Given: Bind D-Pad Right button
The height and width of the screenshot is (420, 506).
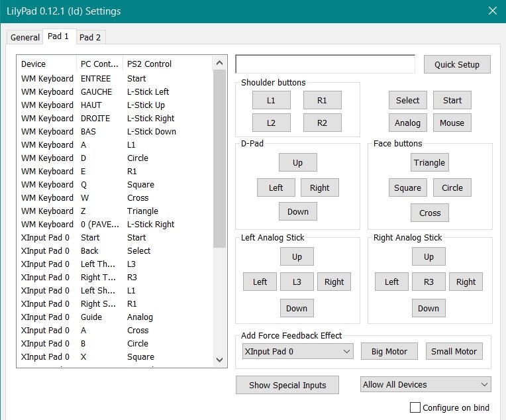Looking at the screenshot, I should pyautogui.click(x=320, y=187).
